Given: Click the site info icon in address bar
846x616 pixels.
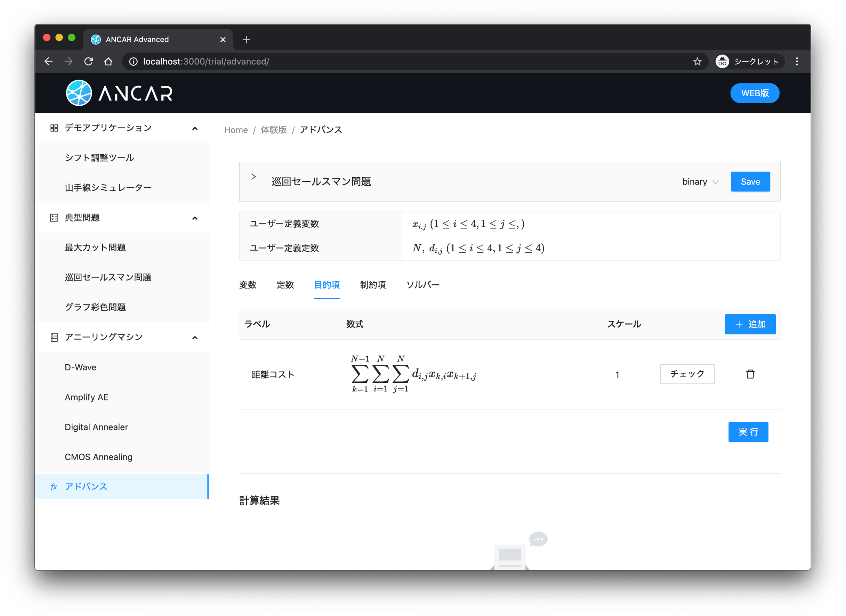Looking at the screenshot, I should (133, 62).
